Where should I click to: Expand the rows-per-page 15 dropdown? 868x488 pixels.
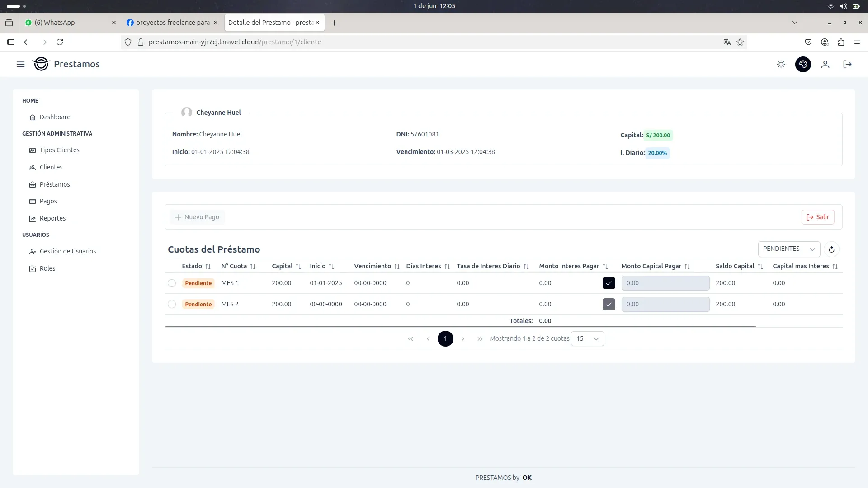click(x=587, y=338)
